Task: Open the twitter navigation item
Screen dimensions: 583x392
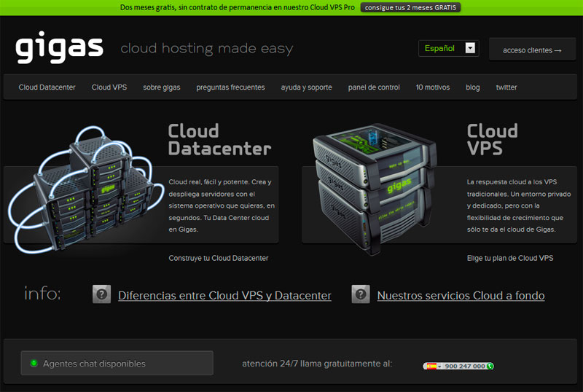Action: pyautogui.click(x=506, y=87)
